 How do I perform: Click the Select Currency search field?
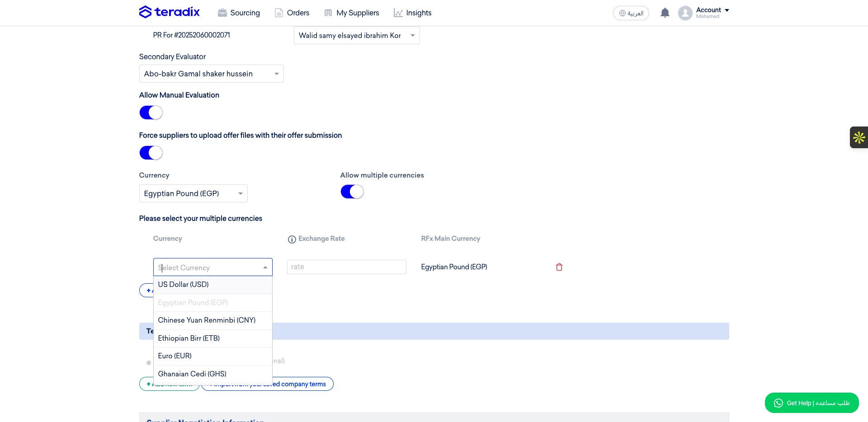pos(212,267)
